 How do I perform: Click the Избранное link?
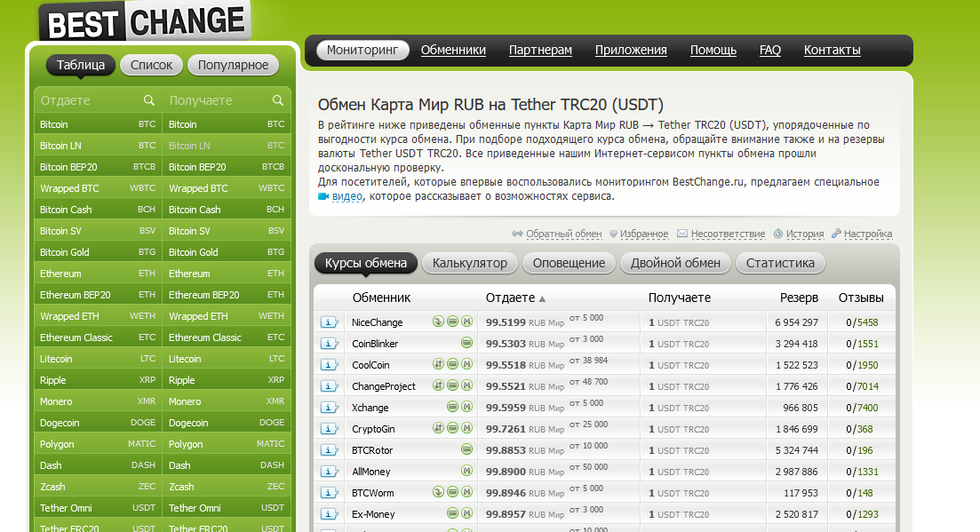[644, 234]
